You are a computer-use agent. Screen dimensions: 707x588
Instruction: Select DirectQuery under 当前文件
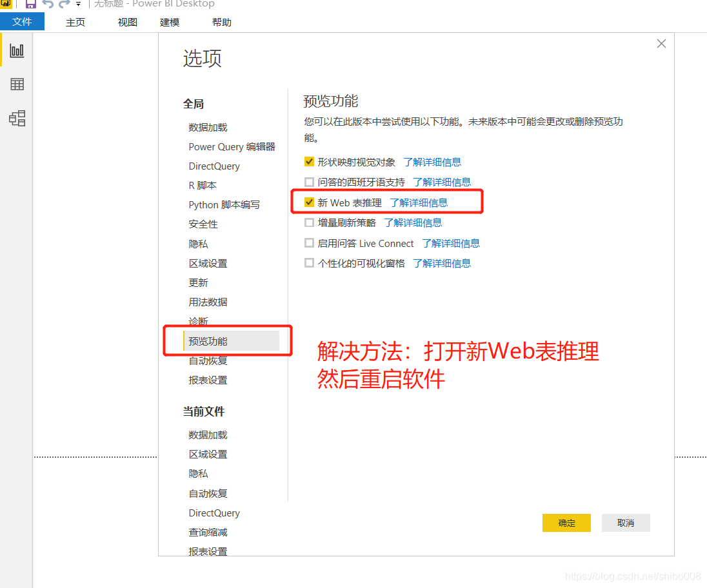(214, 513)
